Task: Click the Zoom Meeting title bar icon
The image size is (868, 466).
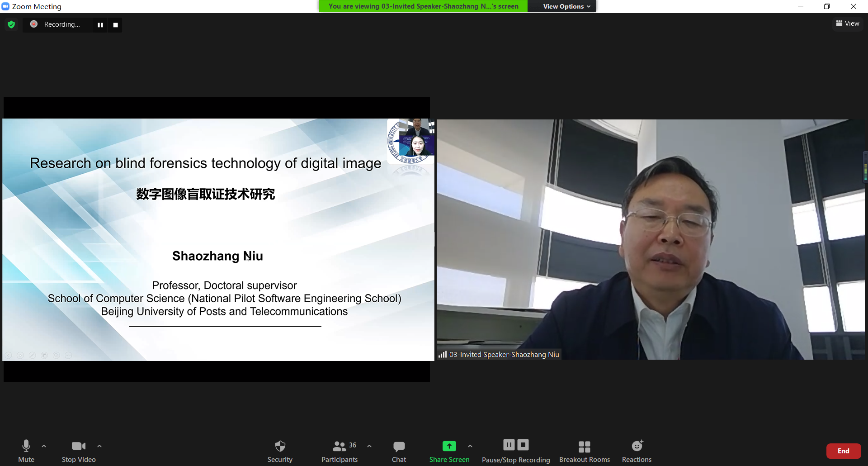Action: click(5, 6)
